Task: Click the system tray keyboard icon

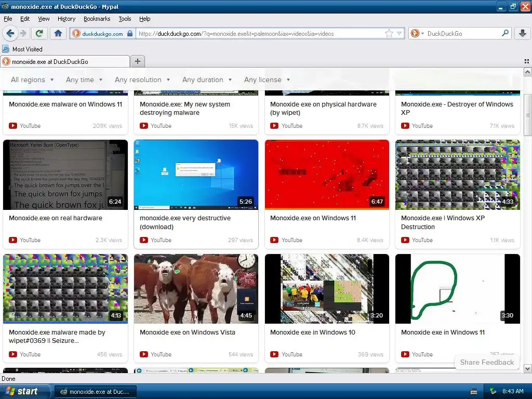Action: pos(474,392)
